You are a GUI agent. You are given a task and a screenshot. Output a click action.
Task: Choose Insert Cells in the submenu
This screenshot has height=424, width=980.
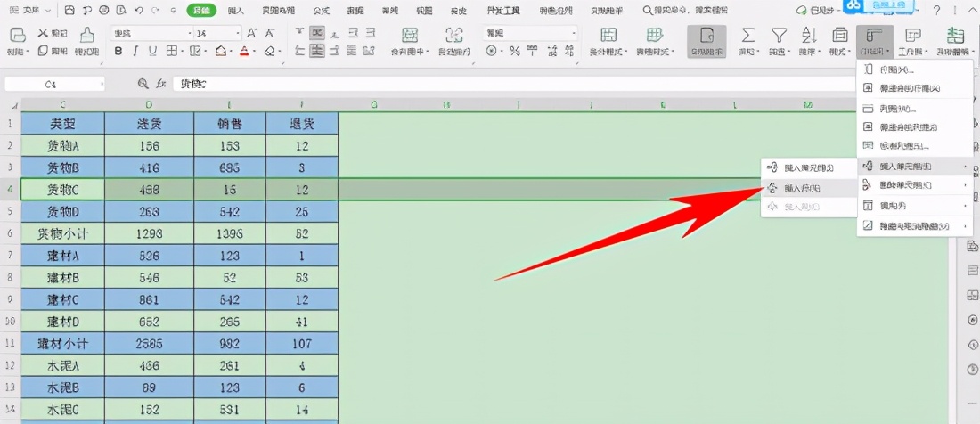coord(809,168)
